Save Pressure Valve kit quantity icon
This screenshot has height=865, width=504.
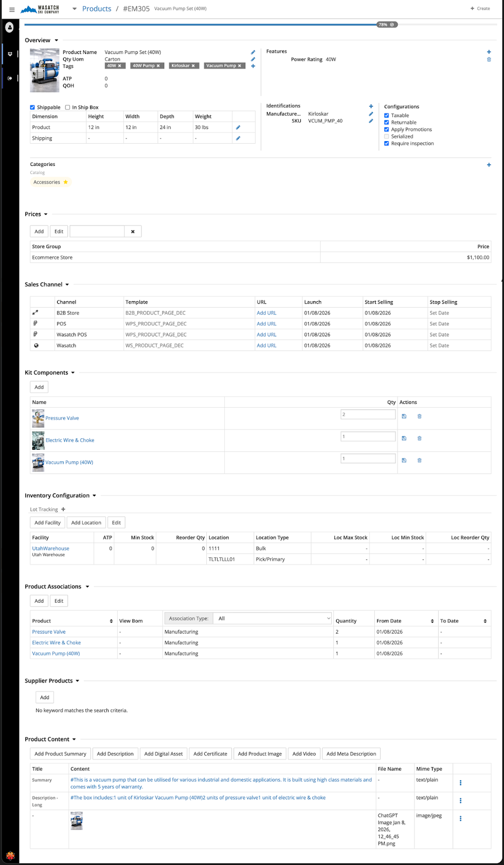pos(404,416)
